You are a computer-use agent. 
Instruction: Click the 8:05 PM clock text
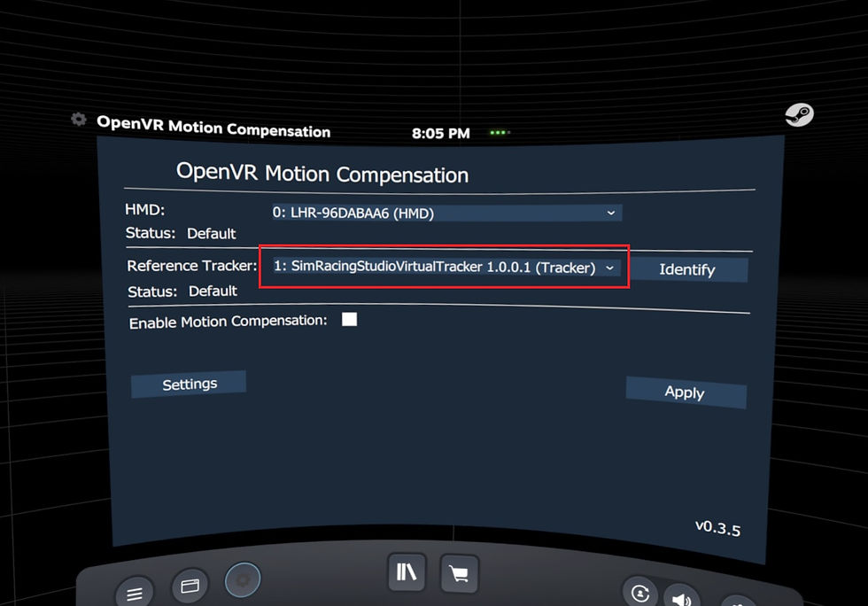(x=441, y=134)
